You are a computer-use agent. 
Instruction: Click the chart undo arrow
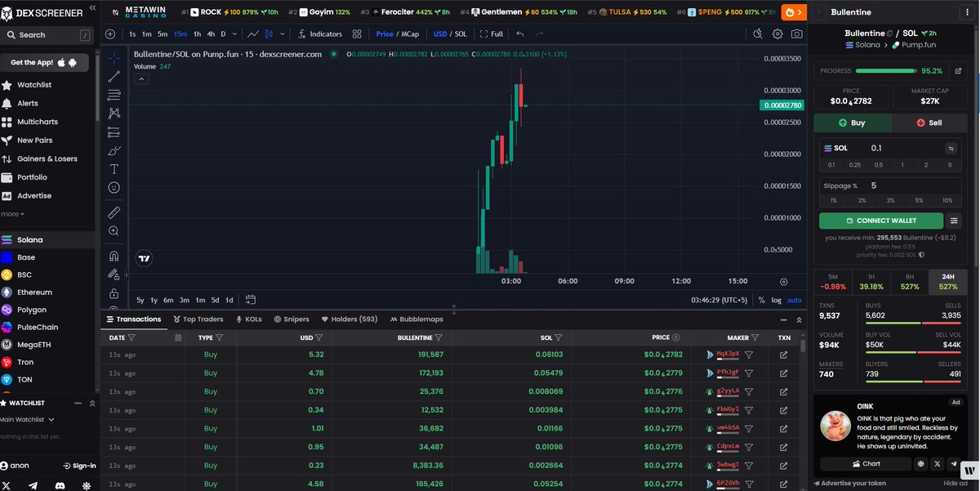coord(520,34)
